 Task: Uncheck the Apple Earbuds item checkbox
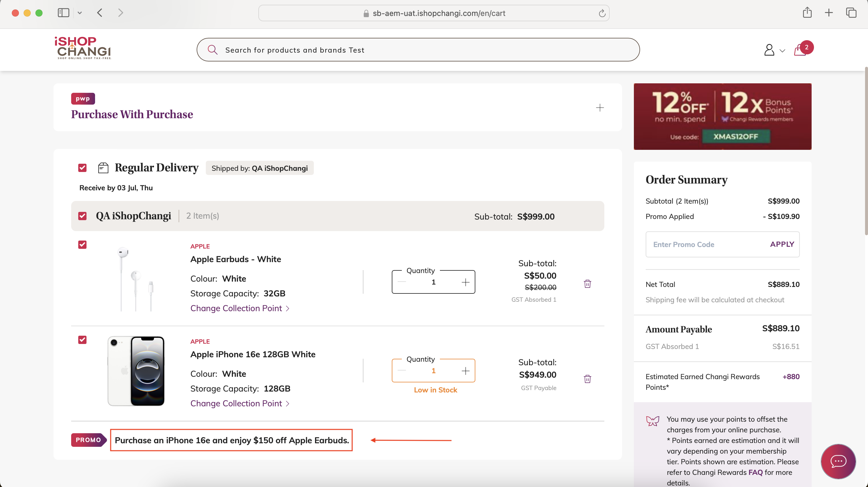[82, 244]
